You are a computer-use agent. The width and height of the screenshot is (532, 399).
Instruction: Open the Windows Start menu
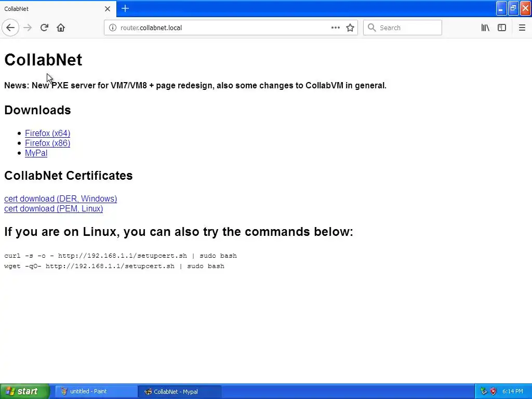tap(24, 391)
